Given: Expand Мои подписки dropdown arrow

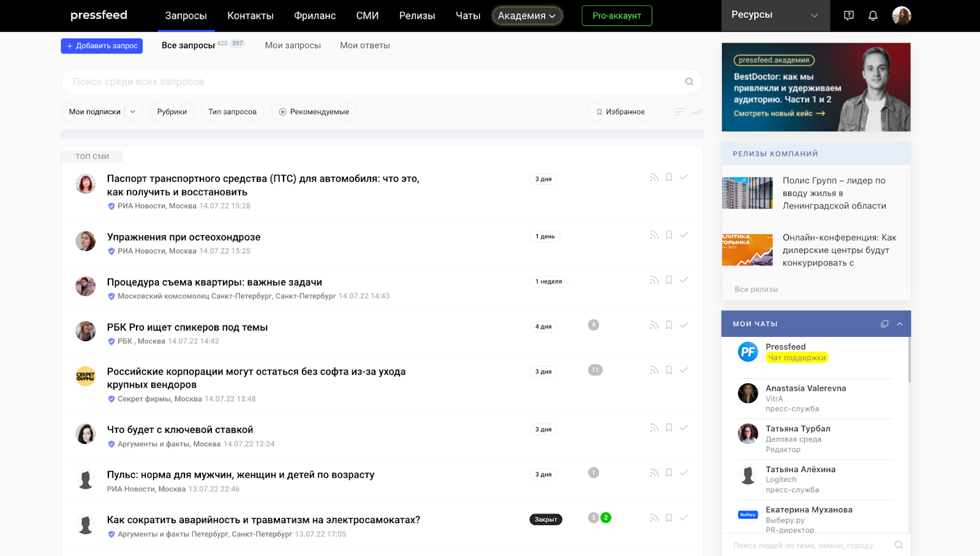Looking at the screenshot, I should [x=133, y=112].
